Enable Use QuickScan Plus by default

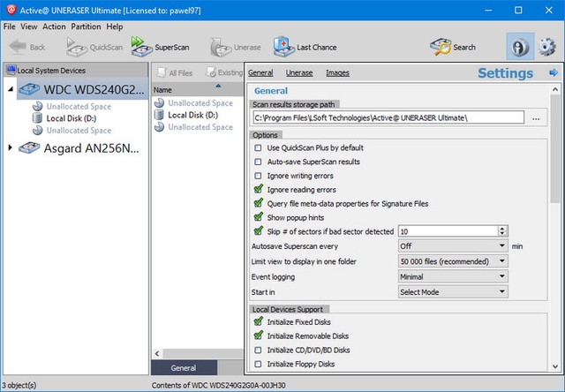(x=258, y=148)
